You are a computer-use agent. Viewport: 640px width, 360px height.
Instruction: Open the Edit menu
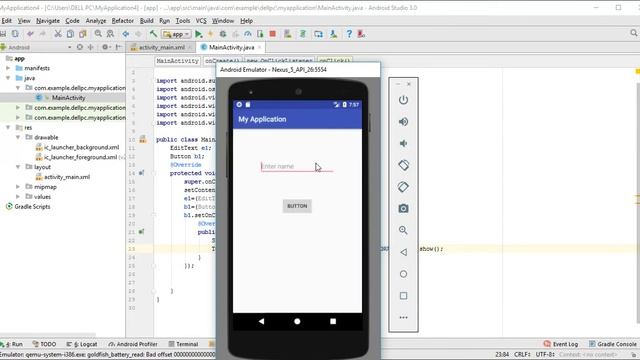click(6, 20)
